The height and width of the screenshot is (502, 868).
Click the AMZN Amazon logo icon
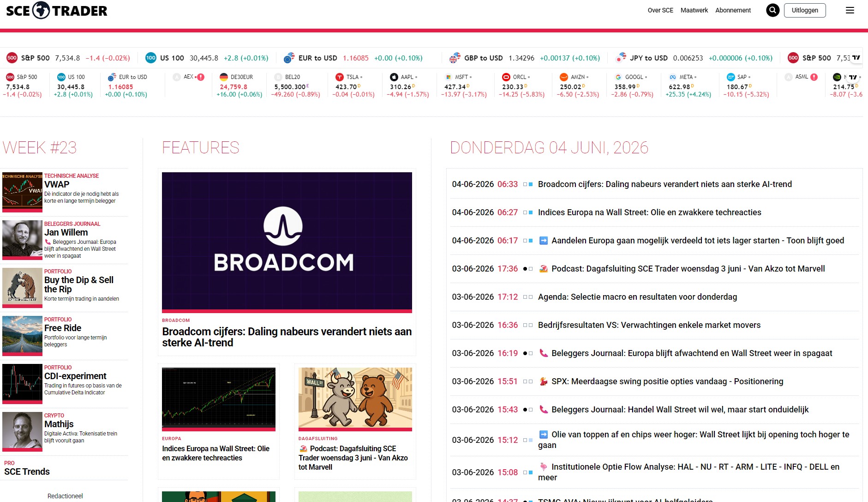pos(564,77)
